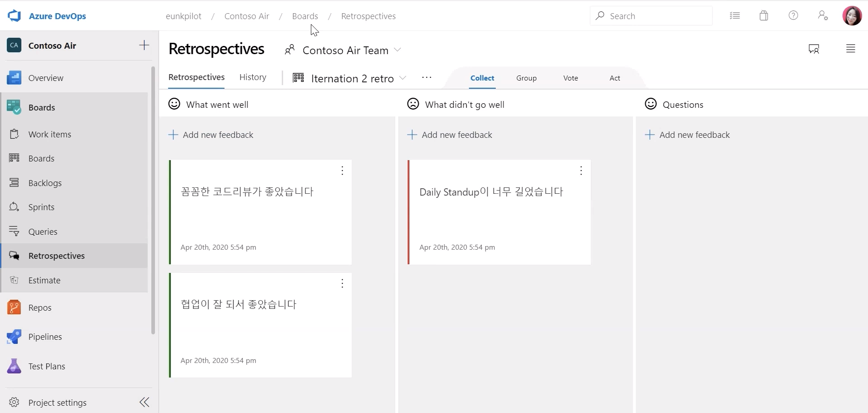Click the smiley icon of Questions column
This screenshot has width=868, height=413.
[x=651, y=104]
